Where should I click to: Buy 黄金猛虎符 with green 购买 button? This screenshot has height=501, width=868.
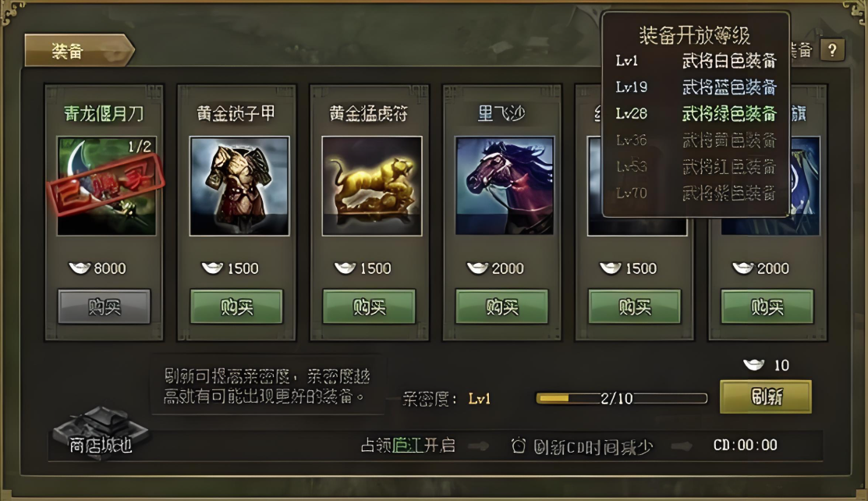pos(369,307)
